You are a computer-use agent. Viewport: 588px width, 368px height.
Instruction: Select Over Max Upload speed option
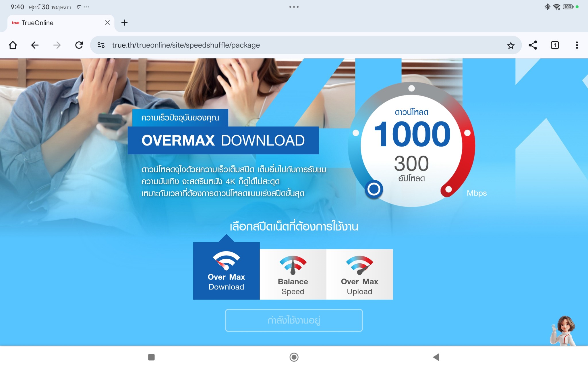359,274
